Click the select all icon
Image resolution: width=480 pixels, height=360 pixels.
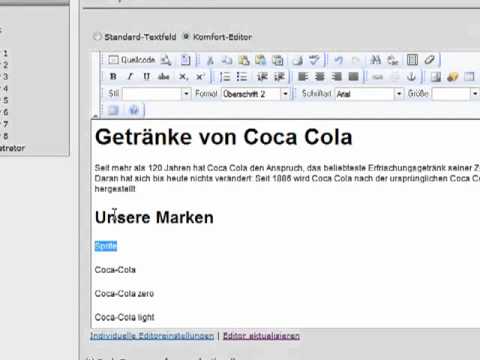pos(412,60)
